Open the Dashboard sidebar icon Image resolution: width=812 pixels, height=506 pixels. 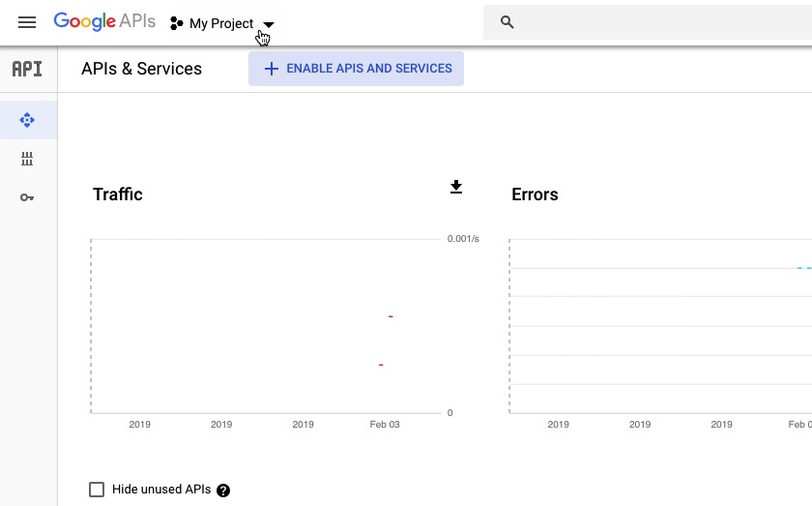pyautogui.click(x=27, y=120)
